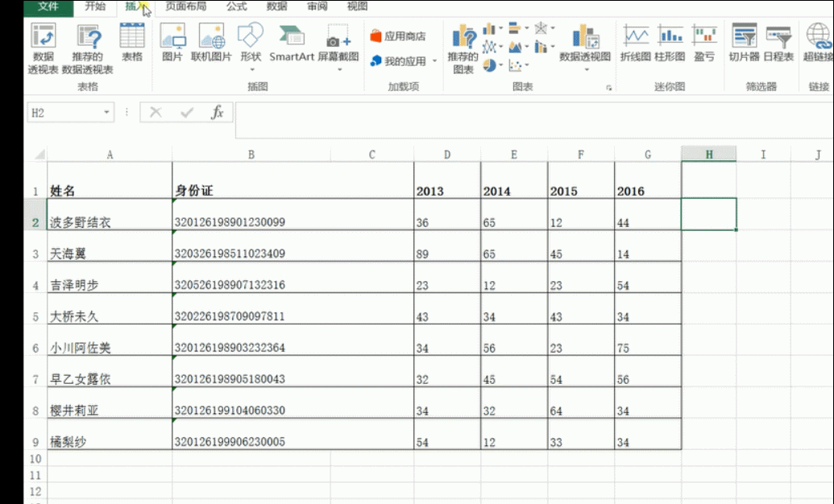
Task: Select column H by its header
Action: click(709, 154)
